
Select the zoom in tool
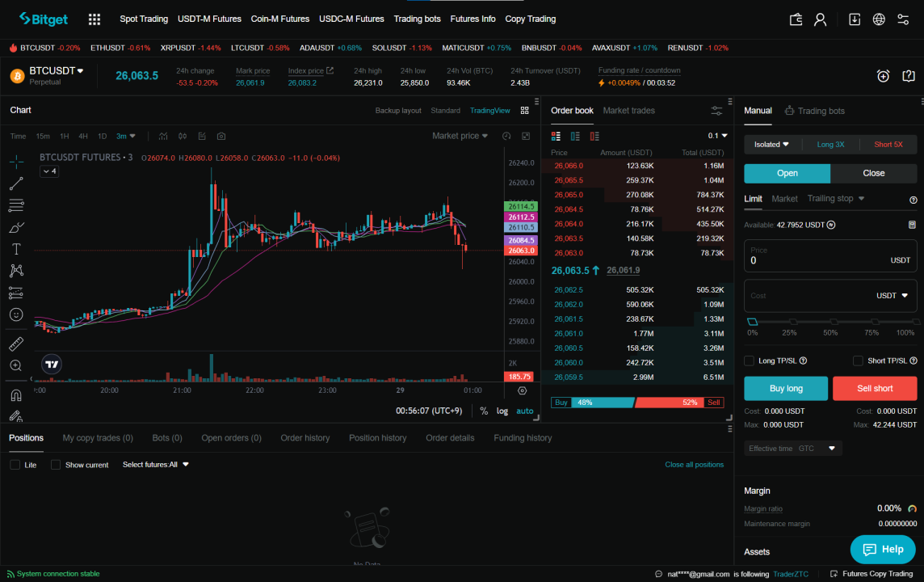pos(16,365)
